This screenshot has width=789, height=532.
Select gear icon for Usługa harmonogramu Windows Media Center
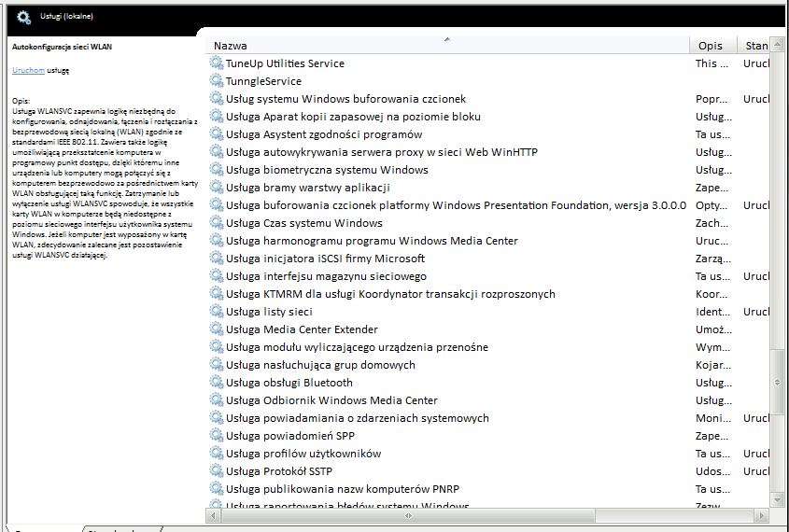[x=217, y=240]
